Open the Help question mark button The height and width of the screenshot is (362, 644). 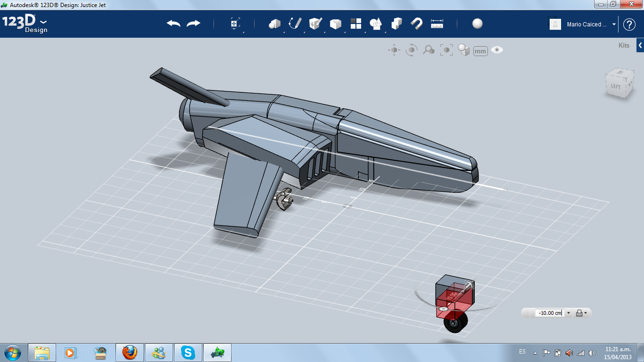629,25
